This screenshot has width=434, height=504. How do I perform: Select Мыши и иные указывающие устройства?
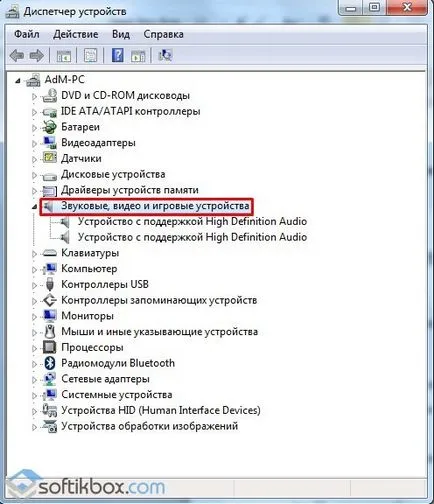(x=159, y=332)
